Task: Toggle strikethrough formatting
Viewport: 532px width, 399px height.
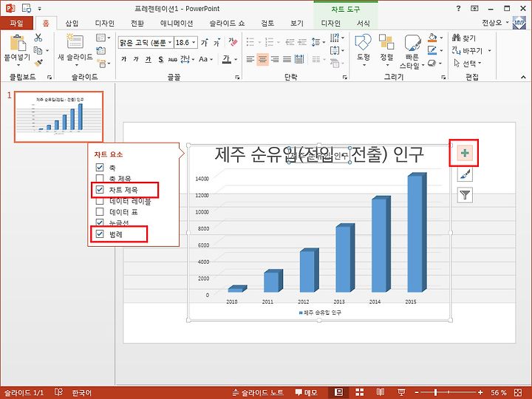Action: point(173,60)
